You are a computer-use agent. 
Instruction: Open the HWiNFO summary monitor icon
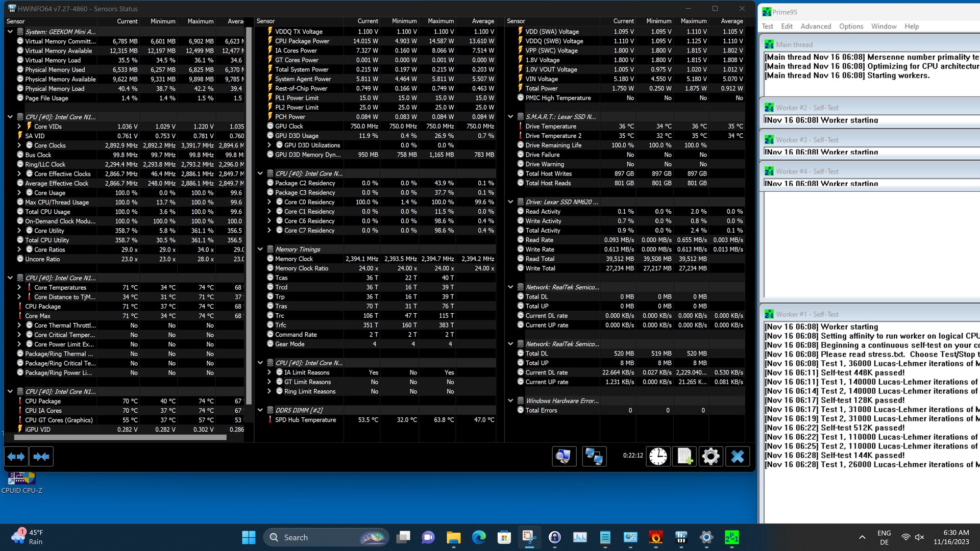click(563, 456)
